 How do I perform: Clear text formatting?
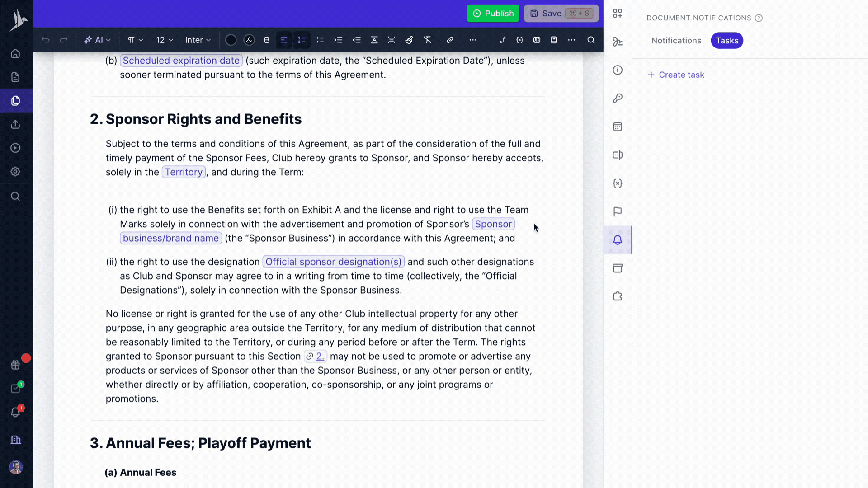(427, 40)
